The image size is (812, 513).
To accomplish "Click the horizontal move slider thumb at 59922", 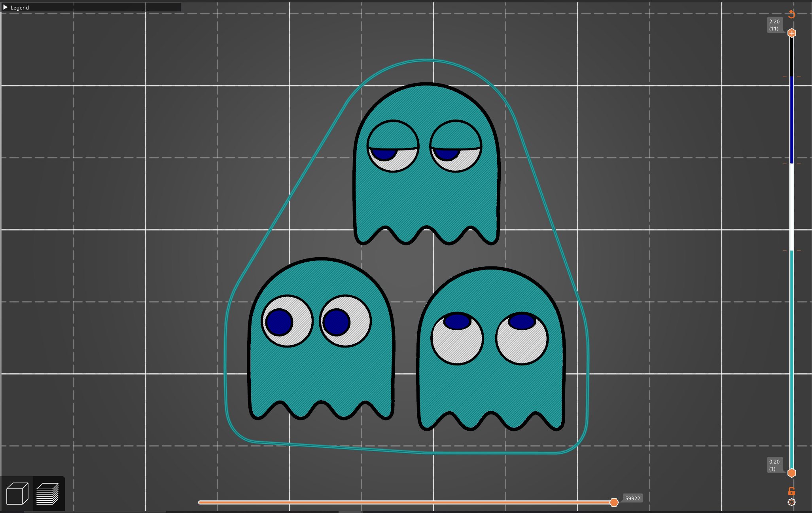I will (x=614, y=502).
